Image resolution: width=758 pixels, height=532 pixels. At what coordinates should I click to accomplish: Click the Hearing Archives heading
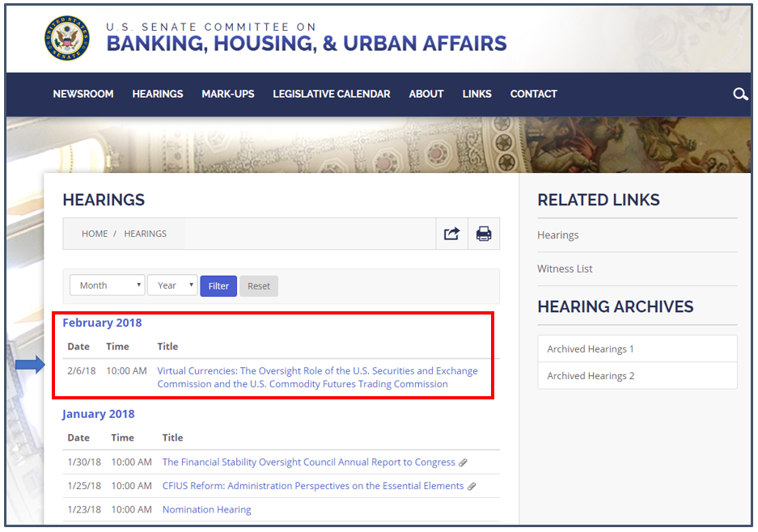point(616,307)
